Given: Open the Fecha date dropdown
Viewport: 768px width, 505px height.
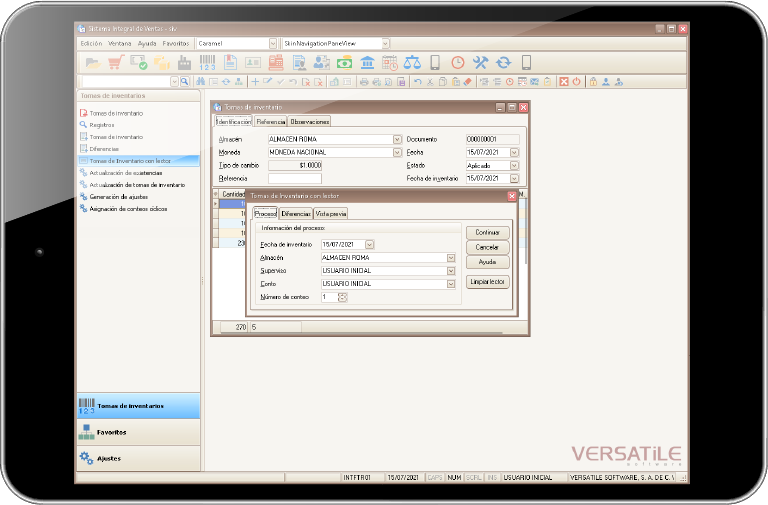Looking at the screenshot, I should [x=514, y=153].
